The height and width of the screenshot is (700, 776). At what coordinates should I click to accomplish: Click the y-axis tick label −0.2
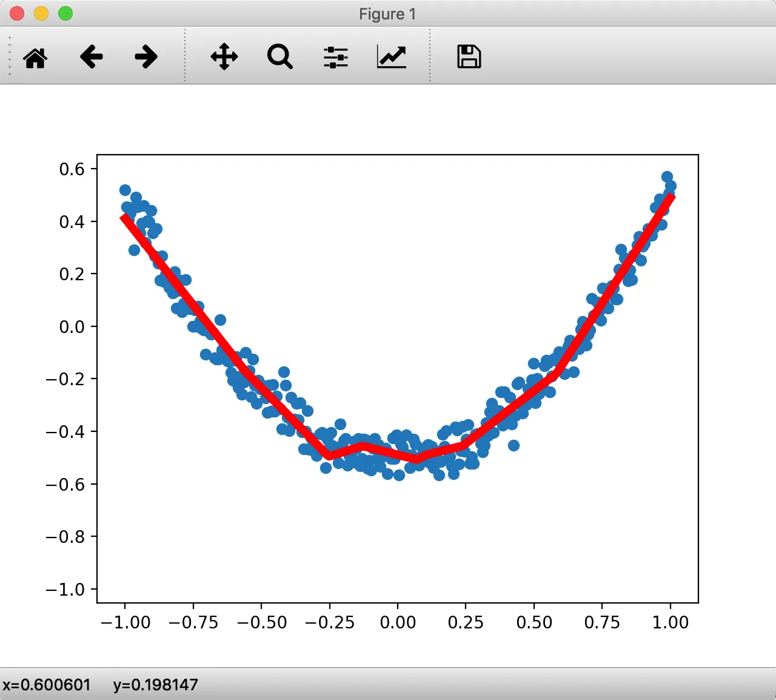click(x=65, y=379)
